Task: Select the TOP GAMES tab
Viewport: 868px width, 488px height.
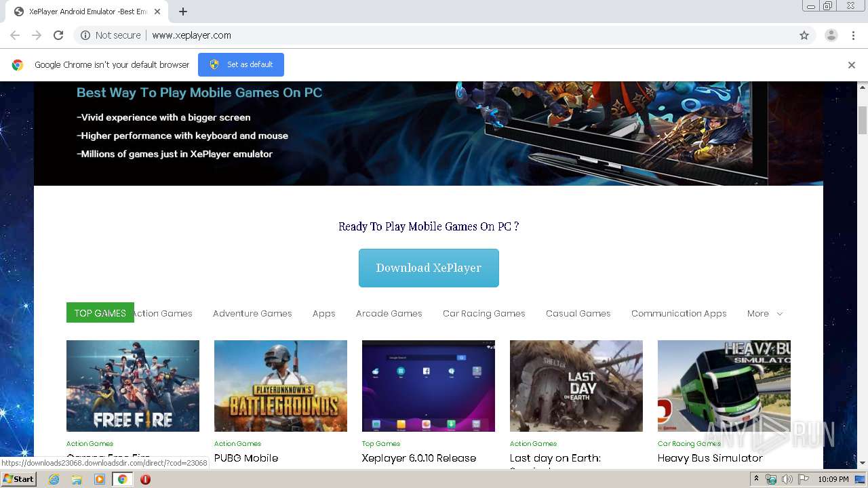Action: [x=100, y=313]
